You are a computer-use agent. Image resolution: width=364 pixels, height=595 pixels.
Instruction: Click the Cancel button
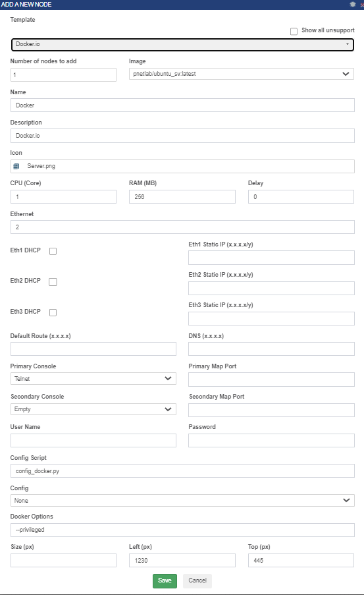[197, 581]
